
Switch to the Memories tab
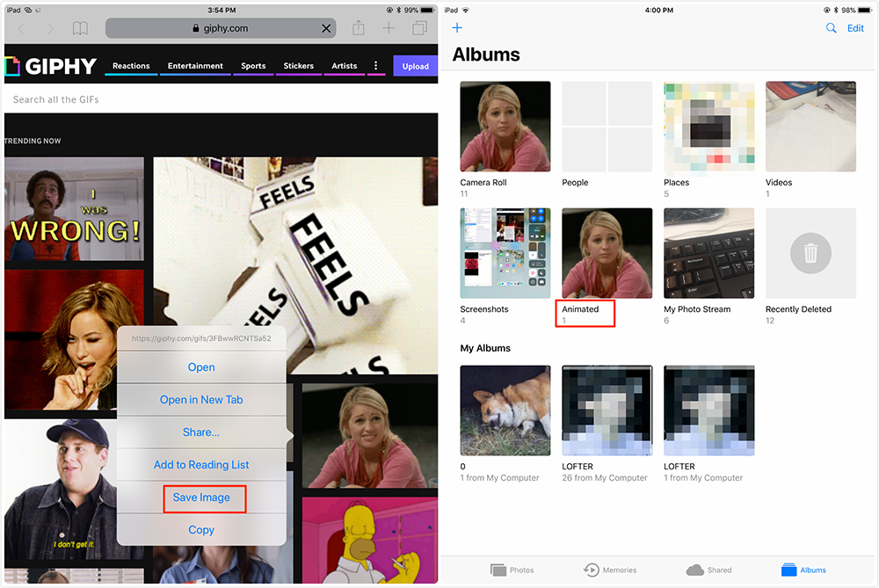click(x=610, y=570)
